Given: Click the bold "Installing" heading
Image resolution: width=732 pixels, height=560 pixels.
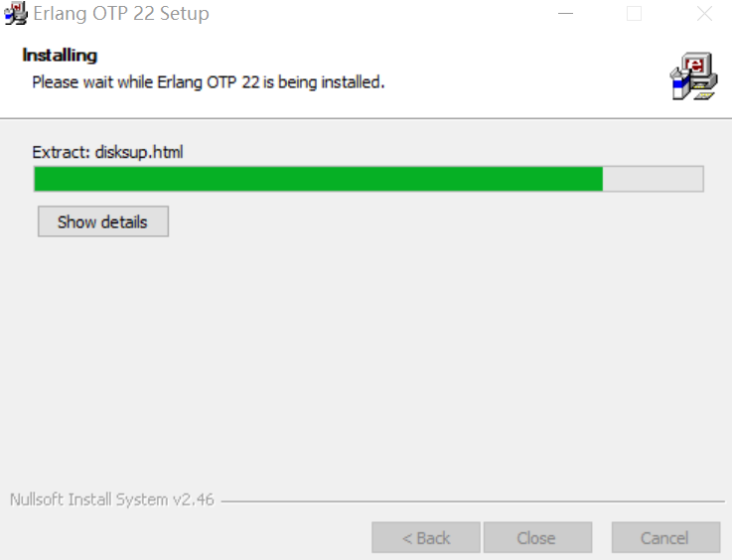Looking at the screenshot, I should click(60, 55).
